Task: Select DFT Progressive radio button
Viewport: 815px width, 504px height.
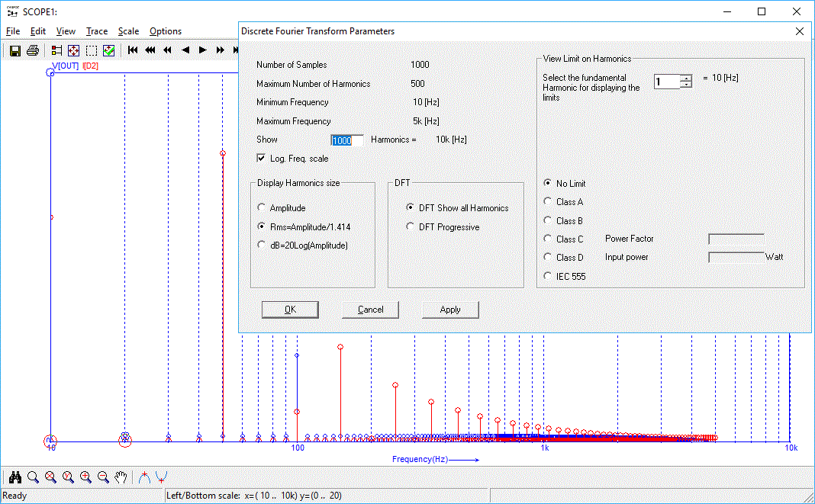Action: tap(410, 226)
